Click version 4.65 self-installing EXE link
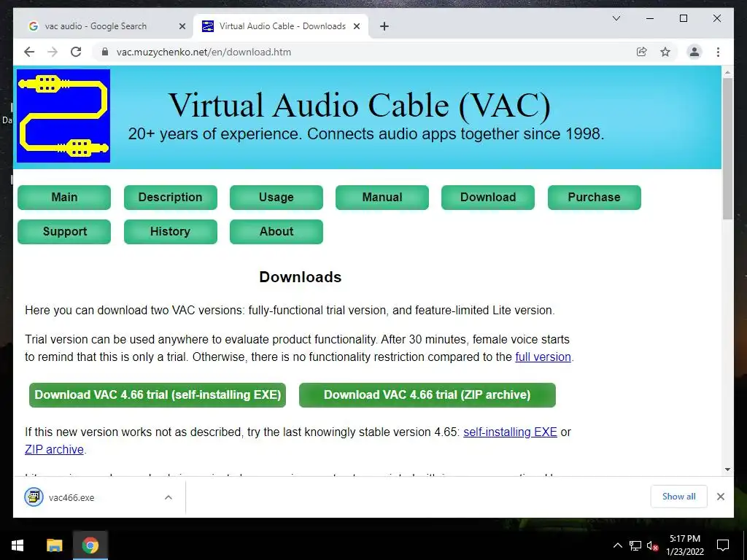 pos(510,432)
